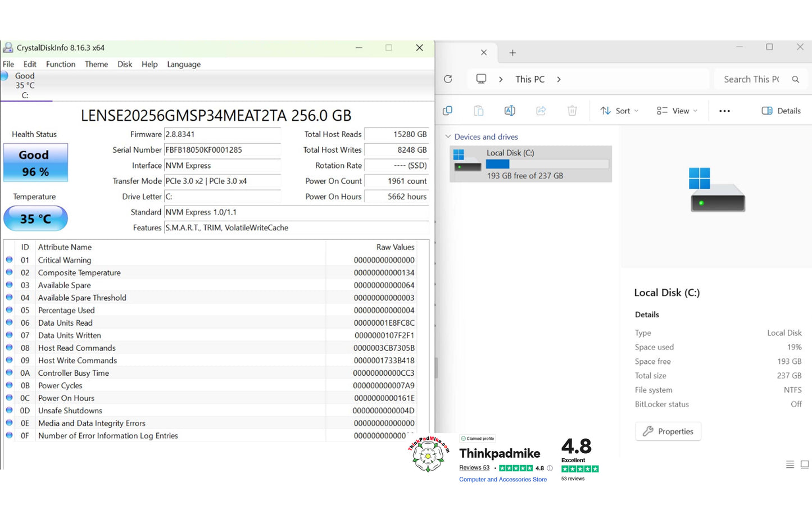Click the status dot beside Available Spare
The width and height of the screenshot is (812, 510).
[9, 285]
